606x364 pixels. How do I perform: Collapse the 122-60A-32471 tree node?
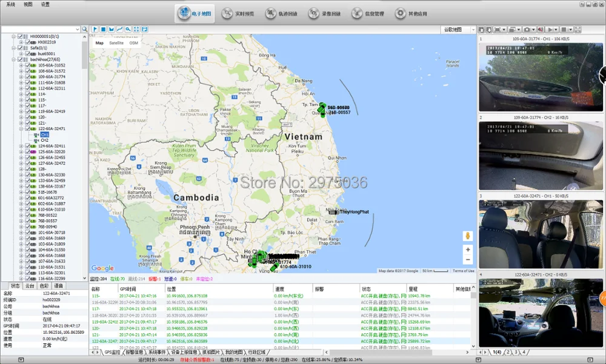pos(21,128)
